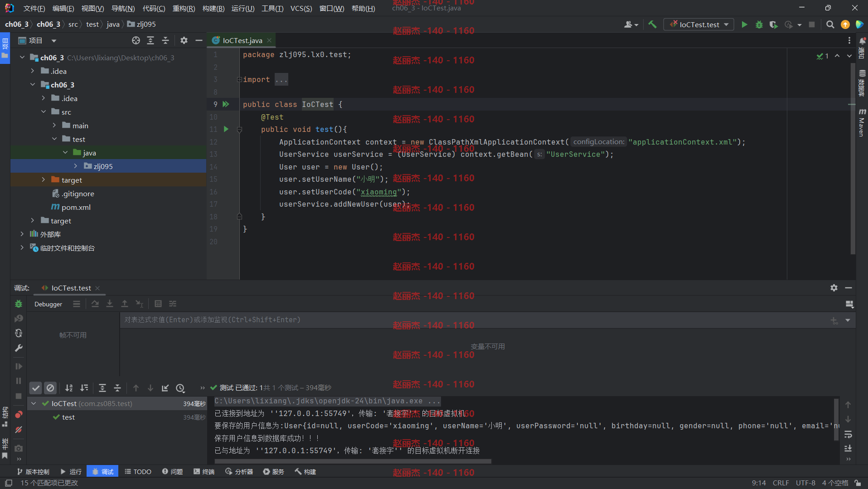Expand the zlj095 package
The image size is (868, 489).
coord(76,166)
